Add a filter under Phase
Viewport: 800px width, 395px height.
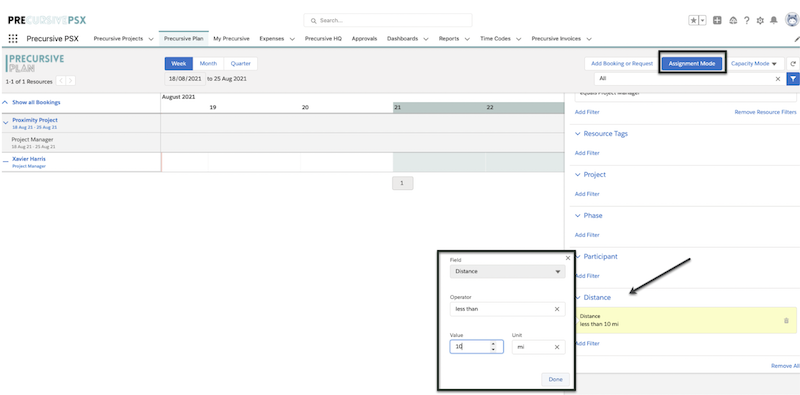point(587,235)
